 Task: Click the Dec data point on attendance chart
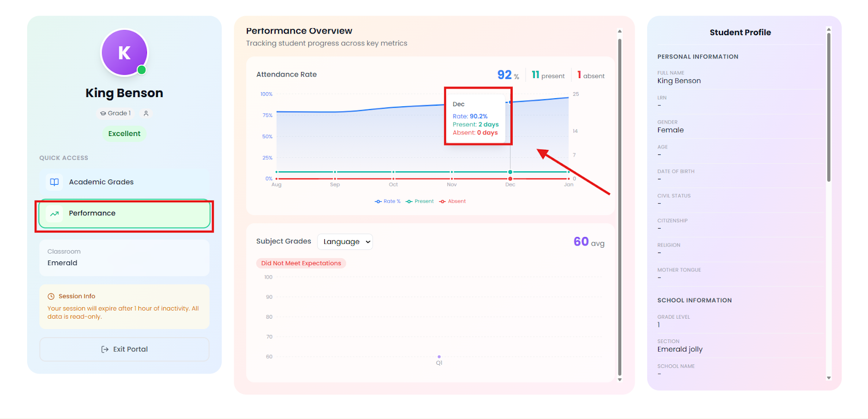point(510,102)
